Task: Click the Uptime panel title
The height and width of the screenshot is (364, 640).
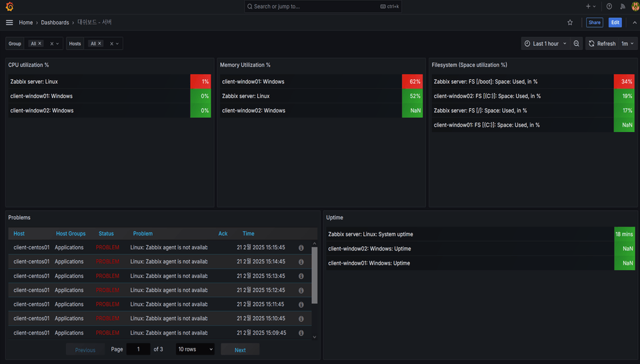Action: click(334, 217)
